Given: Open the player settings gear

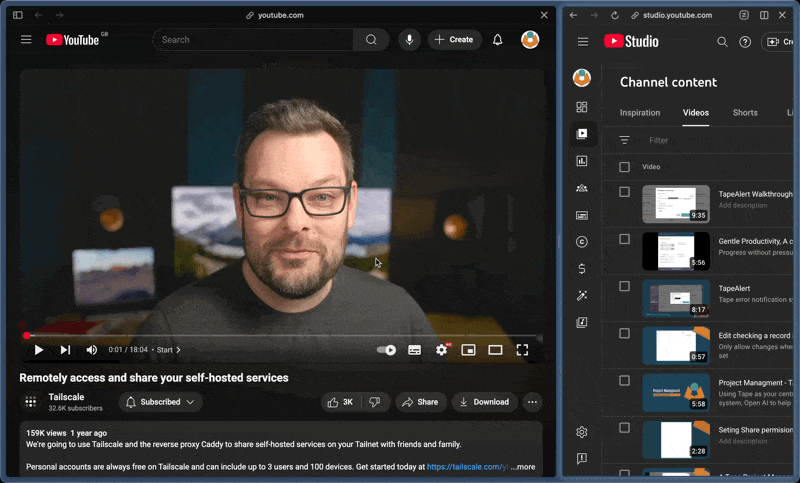Looking at the screenshot, I should click(x=441, y=350).
